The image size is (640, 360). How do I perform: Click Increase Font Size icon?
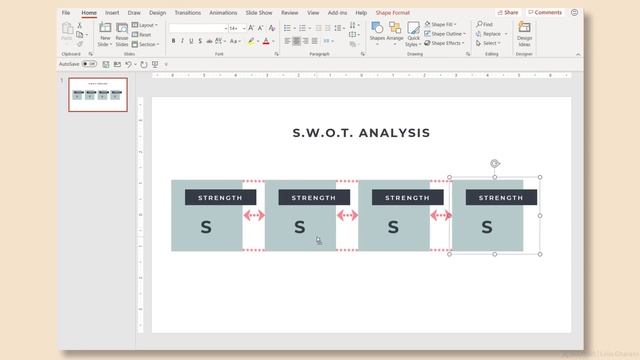coord(251,28)
